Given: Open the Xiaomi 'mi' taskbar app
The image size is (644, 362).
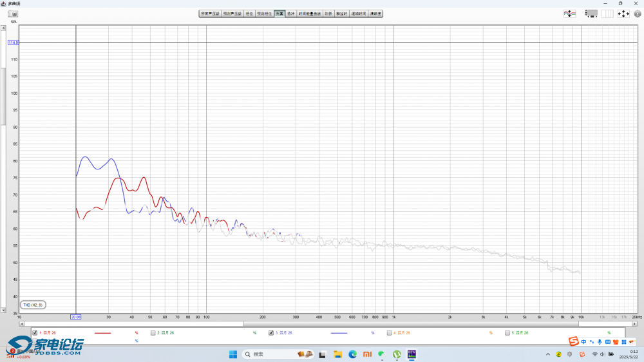Looking at the screenshot, I should point(367,354).
